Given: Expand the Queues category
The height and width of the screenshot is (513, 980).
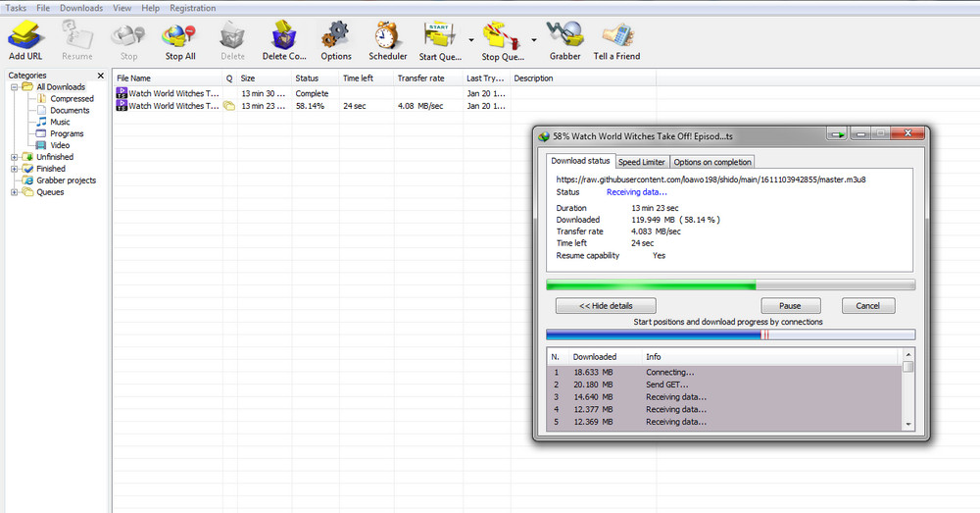Looking at the screenshot, I should coord(15,192).
